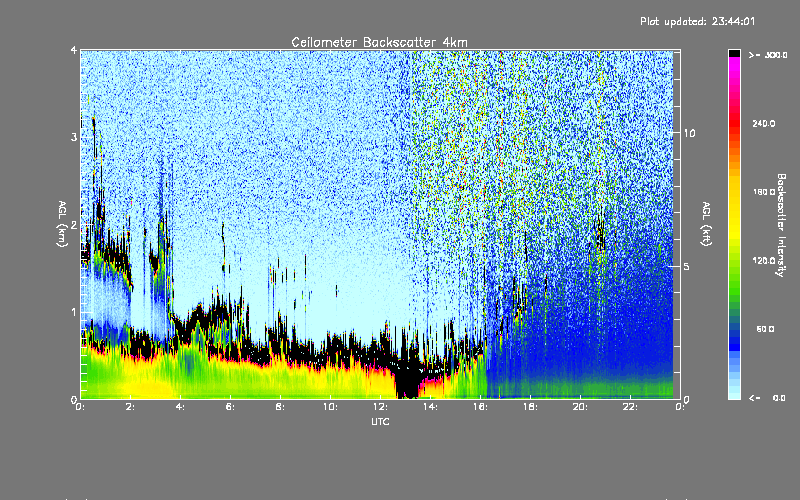
Task: Select the 'Backscatter Intensity' colorbar label
Action: click(781, 225)
